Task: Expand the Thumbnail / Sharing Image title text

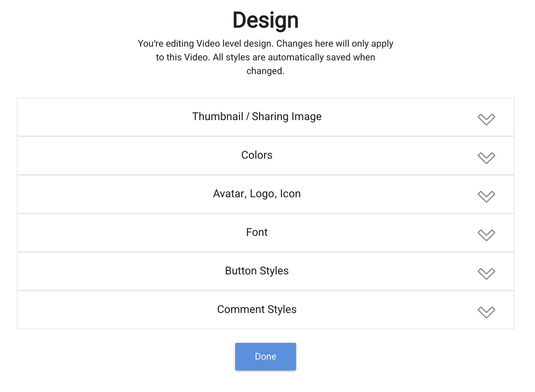Action: pos(256,116)
